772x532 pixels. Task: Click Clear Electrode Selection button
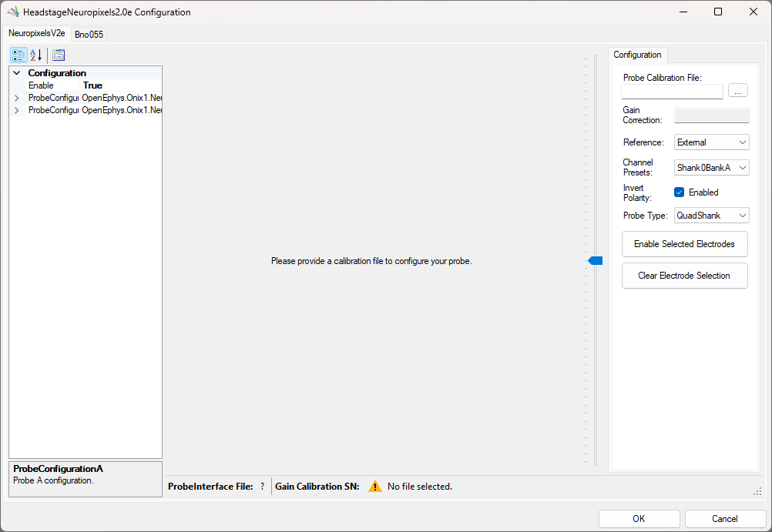point(684,276)
